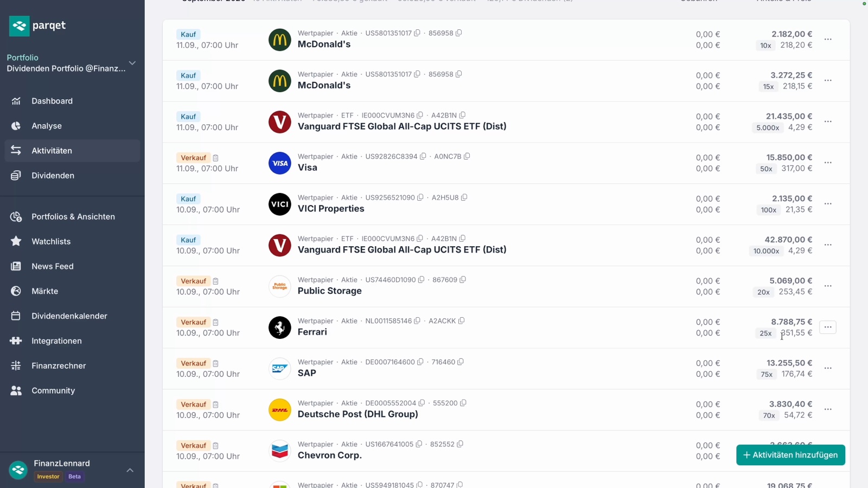Copy ISIN DE0005552004 of Deutsche Post
868x488 pixels.
422,403
